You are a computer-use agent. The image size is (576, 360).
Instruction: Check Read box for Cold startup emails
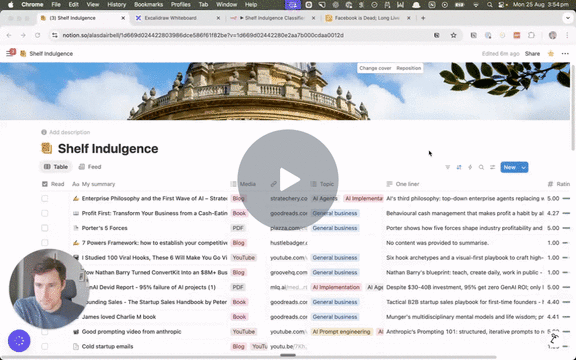[44, 346]
